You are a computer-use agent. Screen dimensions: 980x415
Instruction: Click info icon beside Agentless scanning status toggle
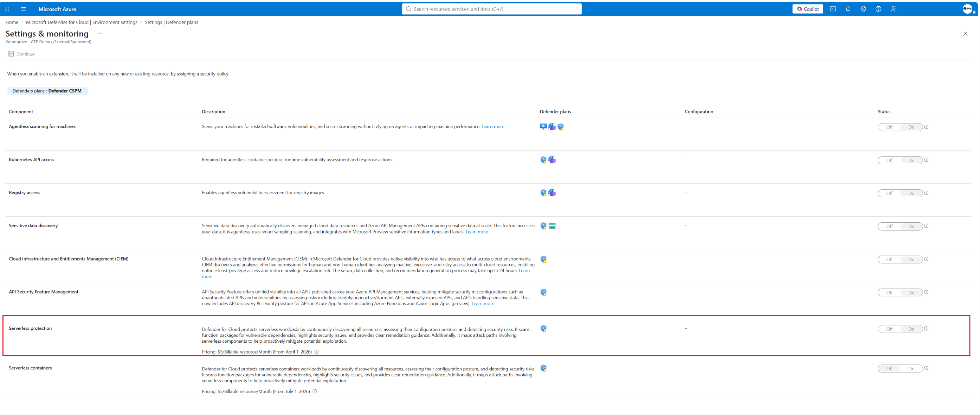tap(926, 127)
